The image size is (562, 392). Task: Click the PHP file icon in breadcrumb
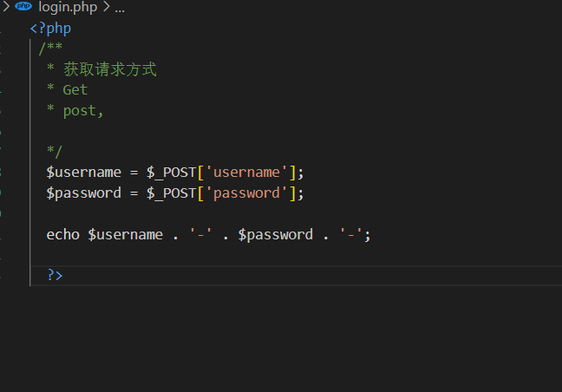pyautogui.click(x=24, y=7)
